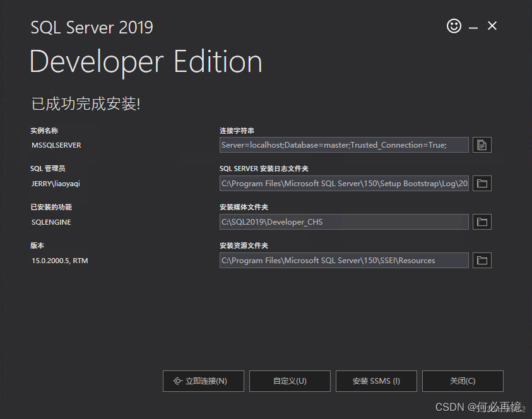Select the SSEI\Resources path field

coord(344,260)
